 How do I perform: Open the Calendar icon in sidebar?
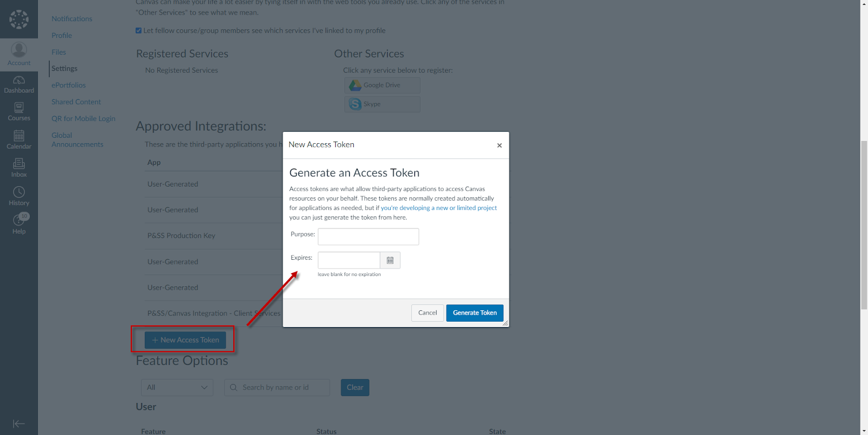[x=19, y=140]
